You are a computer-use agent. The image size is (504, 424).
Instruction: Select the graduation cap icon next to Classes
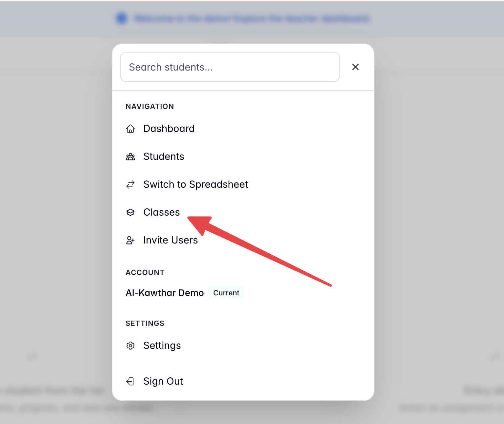(x=130, y=212)
